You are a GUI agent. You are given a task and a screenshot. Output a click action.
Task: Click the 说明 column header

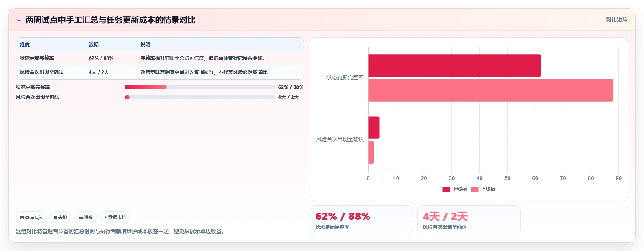tap(145, 45)
